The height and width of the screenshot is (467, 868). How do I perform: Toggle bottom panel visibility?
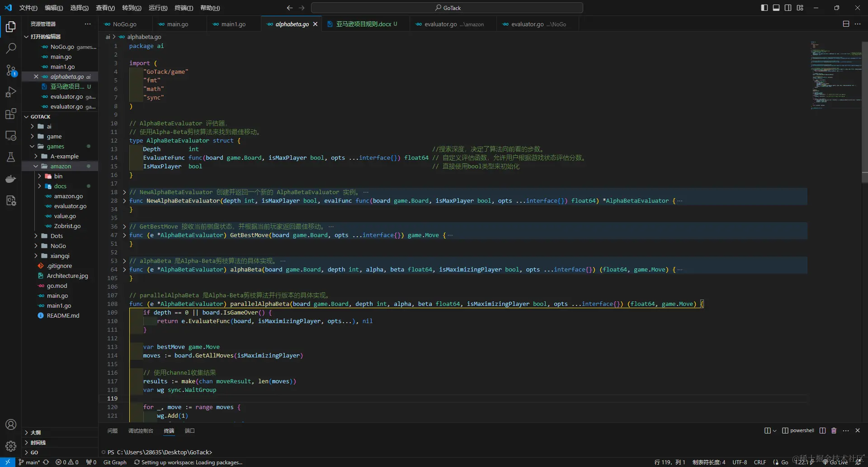tap(776, 8)
